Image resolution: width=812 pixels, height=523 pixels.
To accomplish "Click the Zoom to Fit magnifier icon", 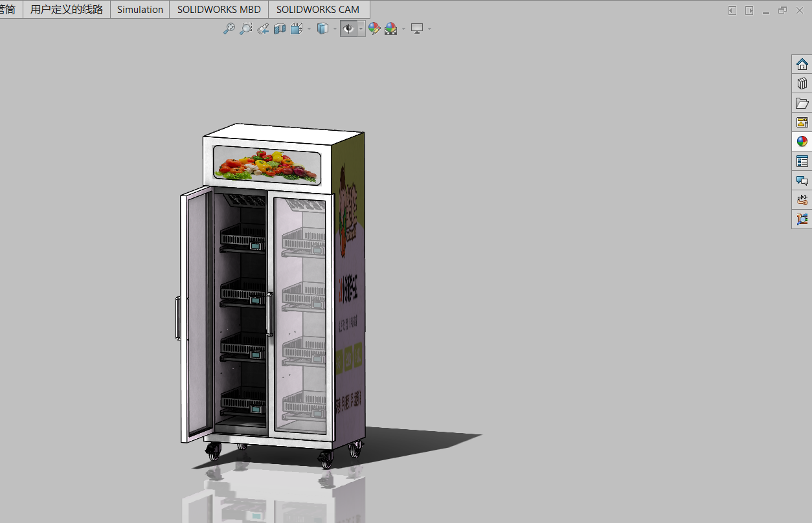I will pos(229,28).
